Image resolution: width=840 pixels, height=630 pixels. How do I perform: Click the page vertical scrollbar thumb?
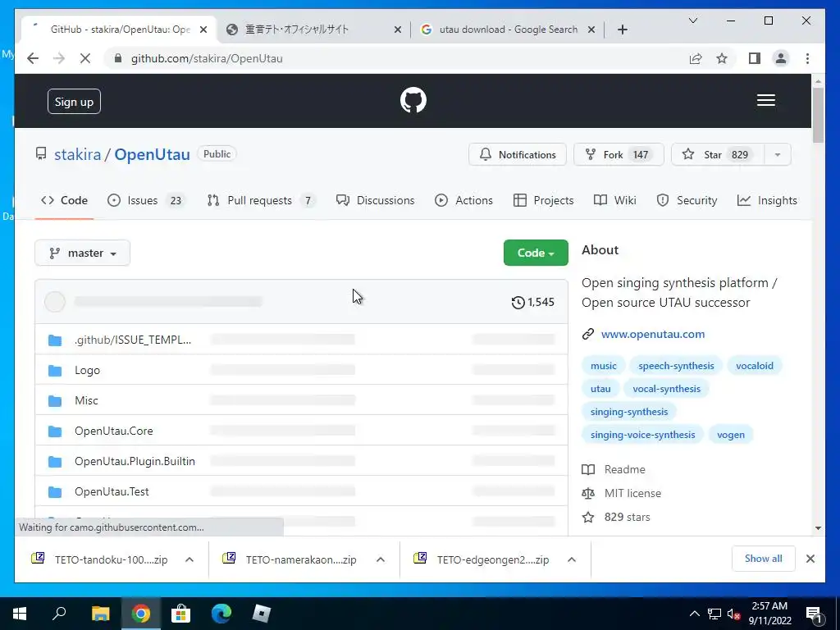pos(818,115)
